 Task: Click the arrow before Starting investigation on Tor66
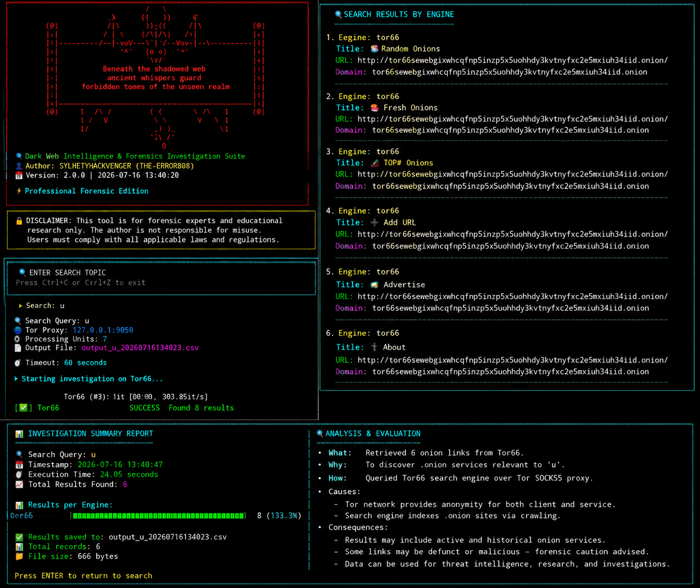[x=16, y=379]
